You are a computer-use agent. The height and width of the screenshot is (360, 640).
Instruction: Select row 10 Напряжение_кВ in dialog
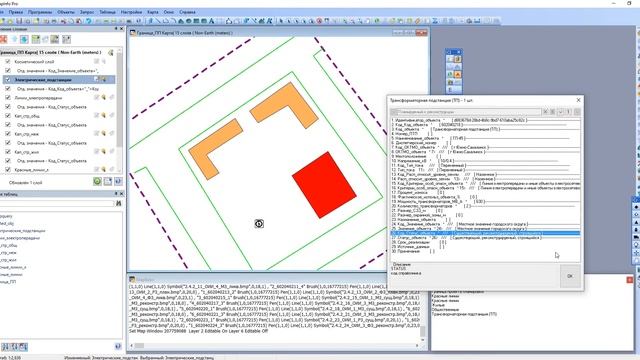click(485, 161)
